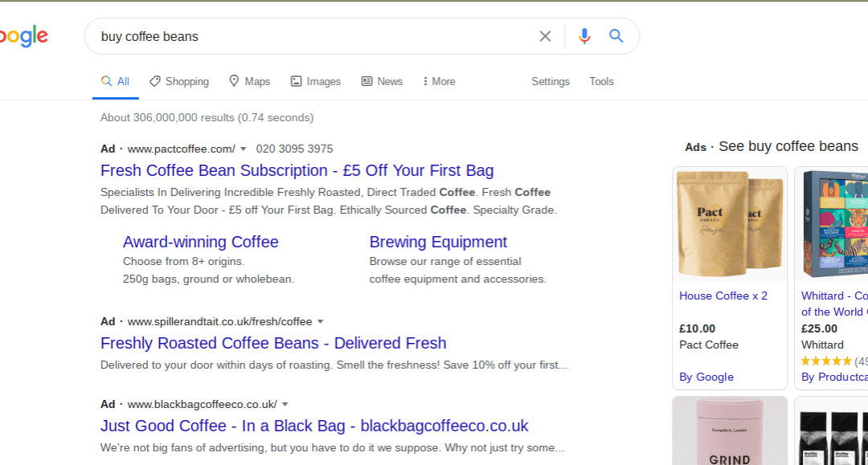Click the £25.00 price on Whittard
The width and height of the screenshot is (868, 465).
[x=819, y=328]
